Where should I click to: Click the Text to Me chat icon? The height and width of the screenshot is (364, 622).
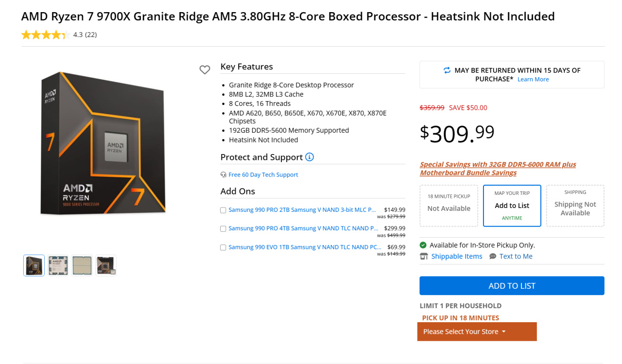pyautogui.click(x=493, y=256)
